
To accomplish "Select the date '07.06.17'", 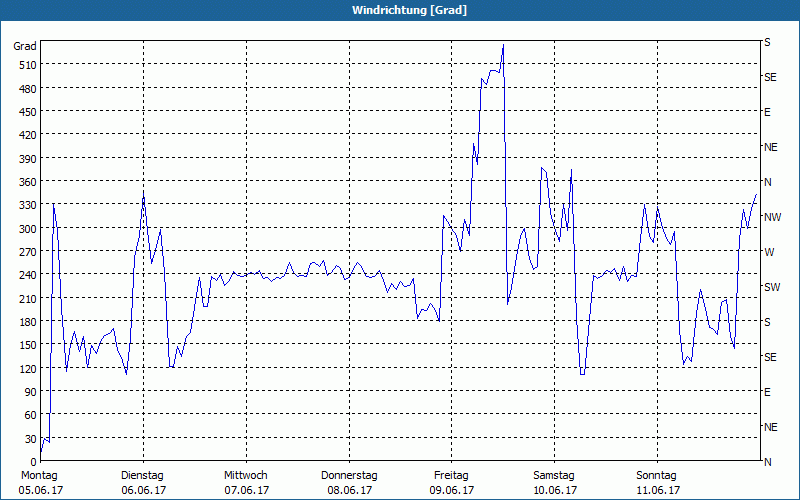I will point(246,490).
